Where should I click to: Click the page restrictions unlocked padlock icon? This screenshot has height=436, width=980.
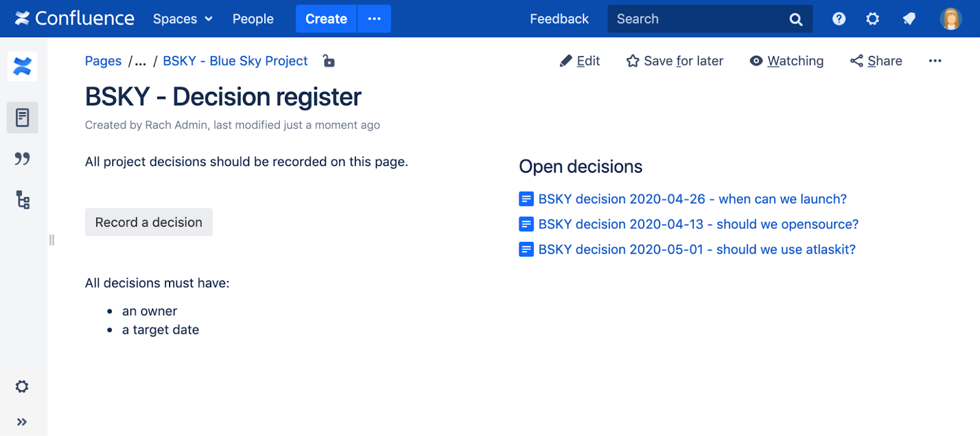pos(329,61)
